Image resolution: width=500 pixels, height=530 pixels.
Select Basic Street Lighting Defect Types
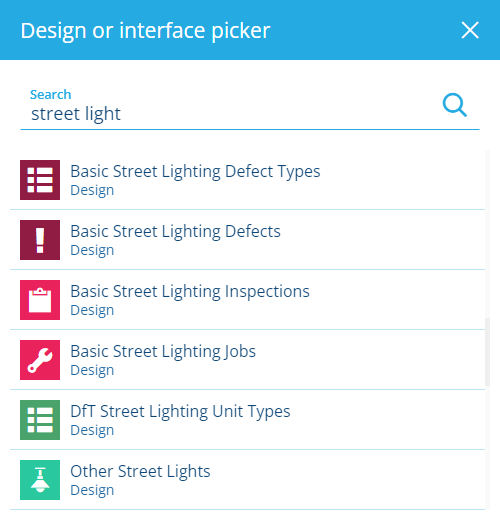click(247, 180)
